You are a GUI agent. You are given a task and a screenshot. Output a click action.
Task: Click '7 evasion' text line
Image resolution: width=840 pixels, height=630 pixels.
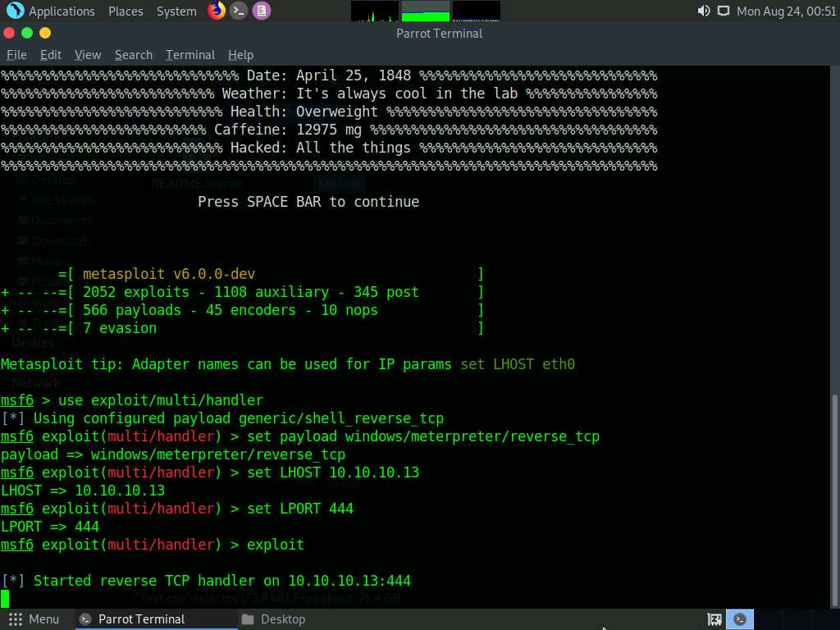click(x=120, y=328)
